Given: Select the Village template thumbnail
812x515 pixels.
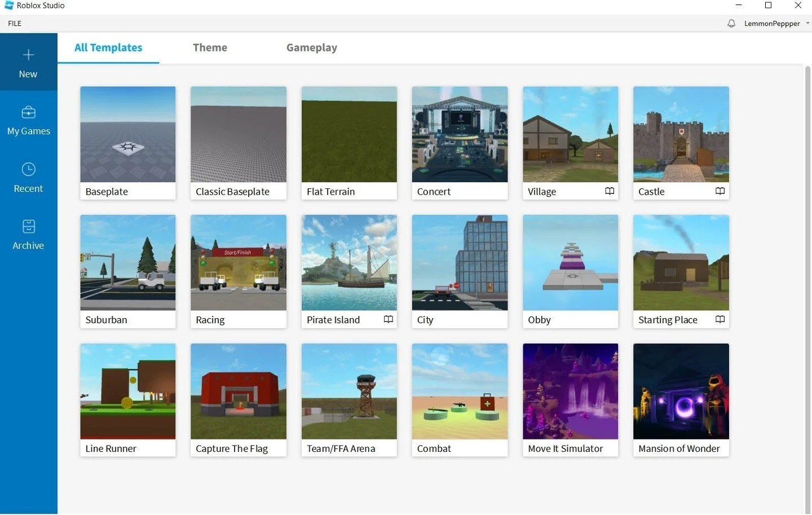Looking at the screenshot, I should pyautogui.click(x=570, y=134).
